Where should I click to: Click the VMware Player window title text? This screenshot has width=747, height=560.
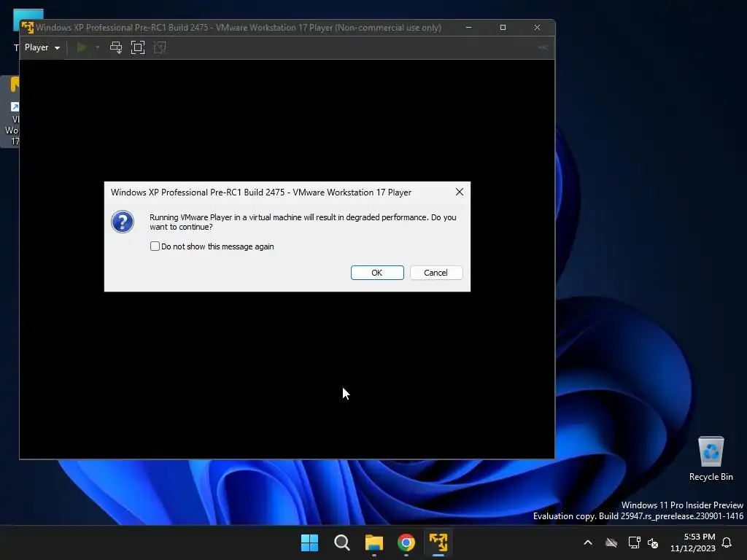click(239, 28)
